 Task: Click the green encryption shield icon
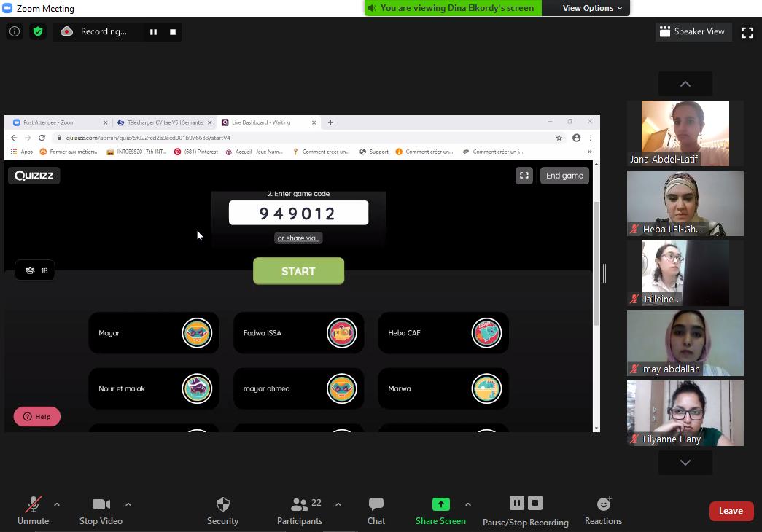click(x=38, y=32)
